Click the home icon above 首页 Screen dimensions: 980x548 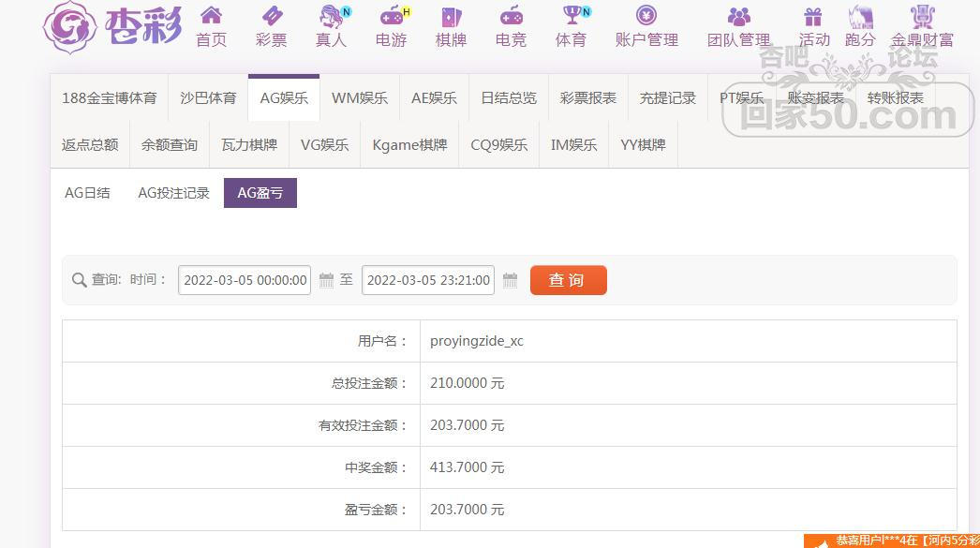[211, 16]
